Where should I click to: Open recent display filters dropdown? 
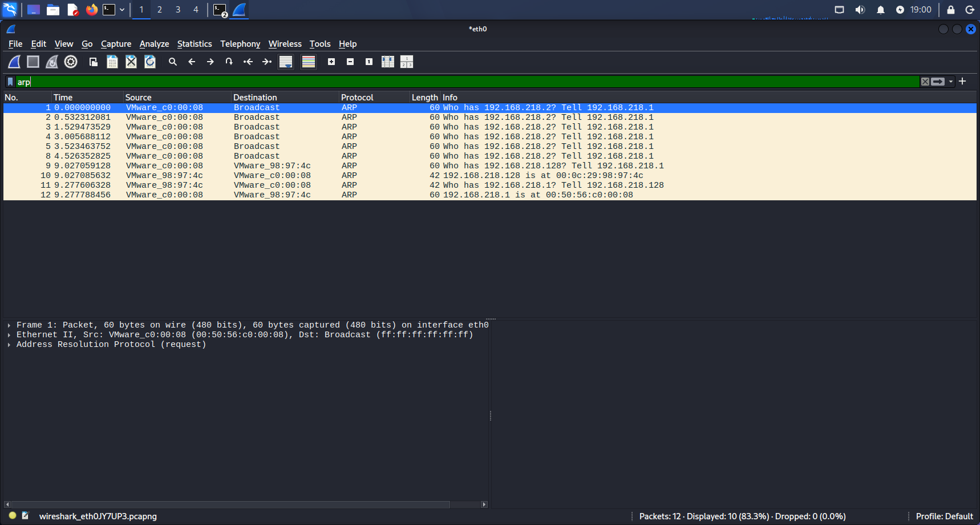pyautogui.click(x=951, y=82)
